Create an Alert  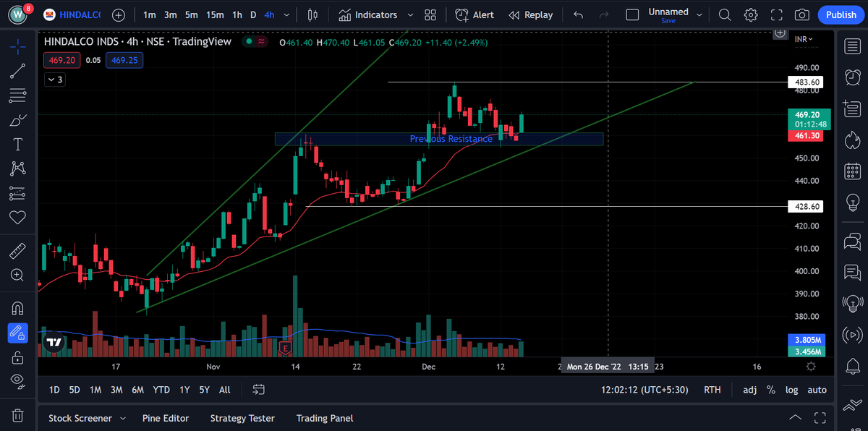475,14
